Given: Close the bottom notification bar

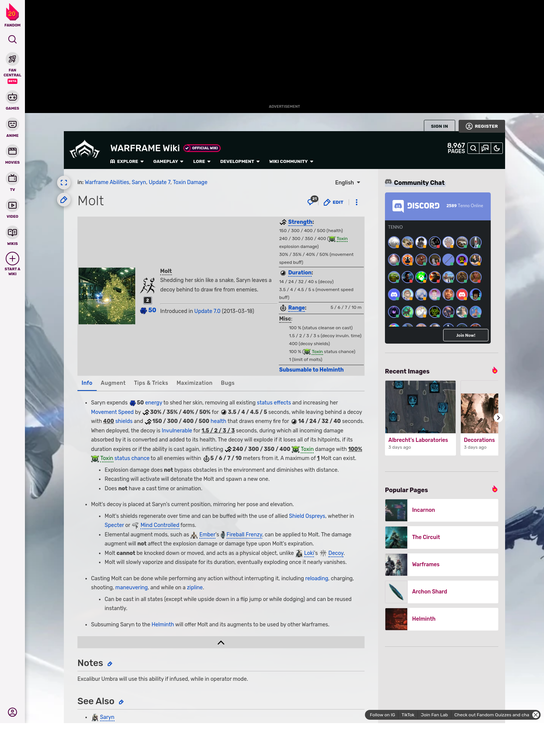Looking at the screenshot, I should pos(536,715).
